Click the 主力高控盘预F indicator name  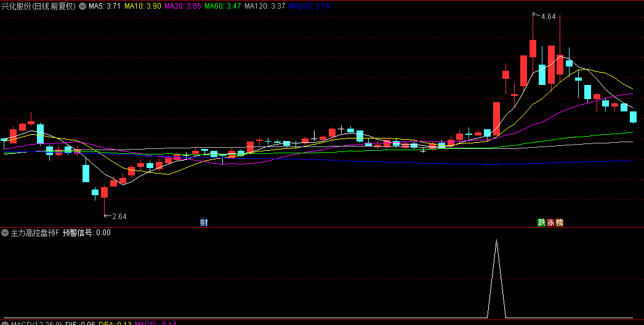pos(34,233)
